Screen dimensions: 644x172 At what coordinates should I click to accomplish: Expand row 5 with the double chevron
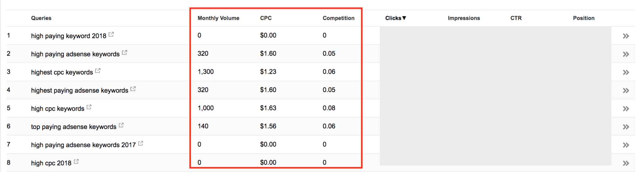626,109
